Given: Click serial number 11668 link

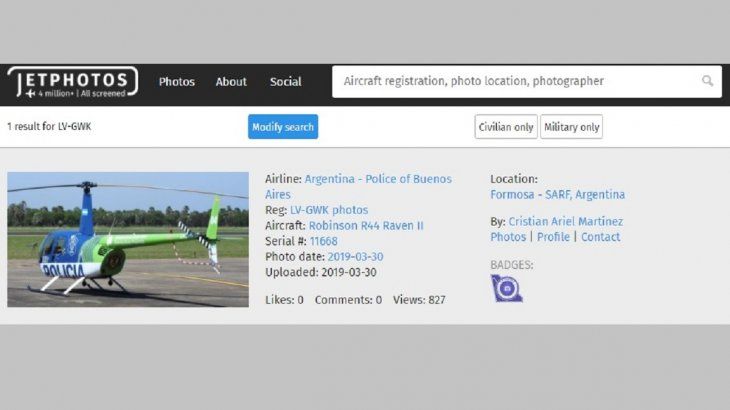Looking at the screenshot, I should click(323, 241).
